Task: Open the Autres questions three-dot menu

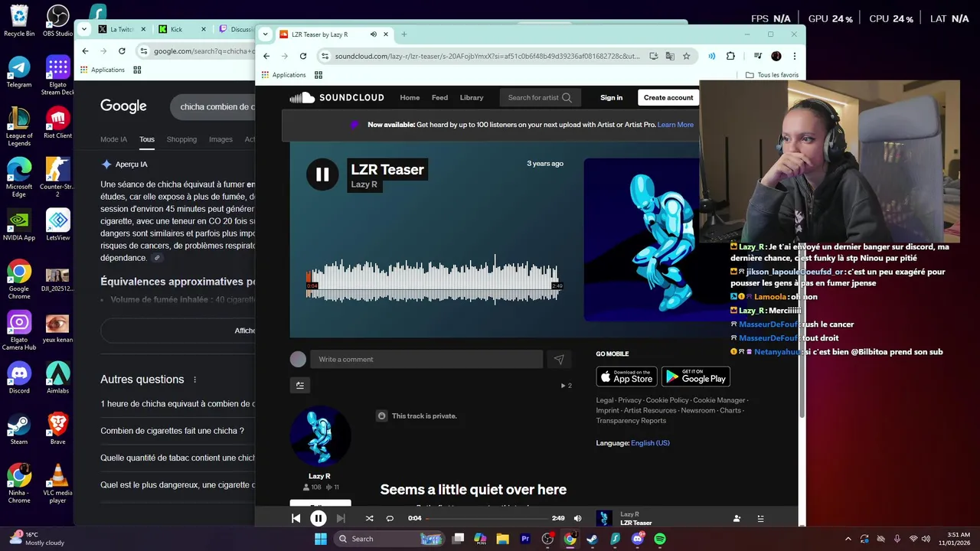Action: 194,380
